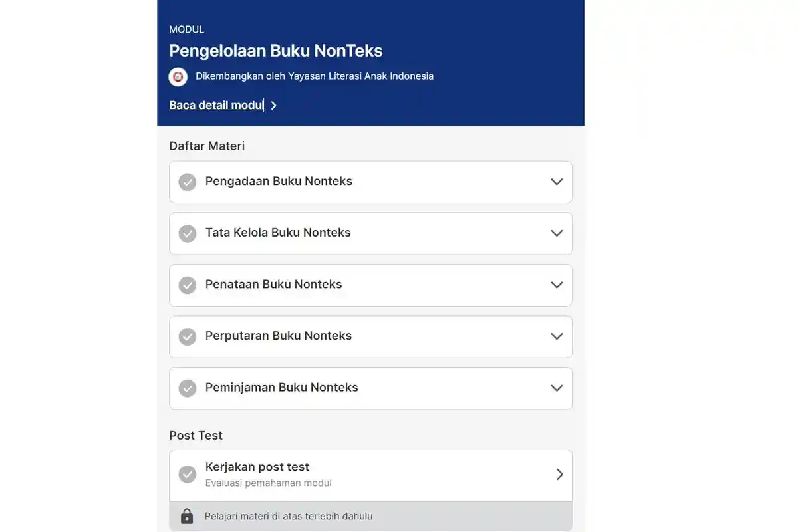This screenshot has width=798, height=532.
Task: Click the completion icon for Tata Kelola Buku Nonteks
Action: [x=187, y=233]
